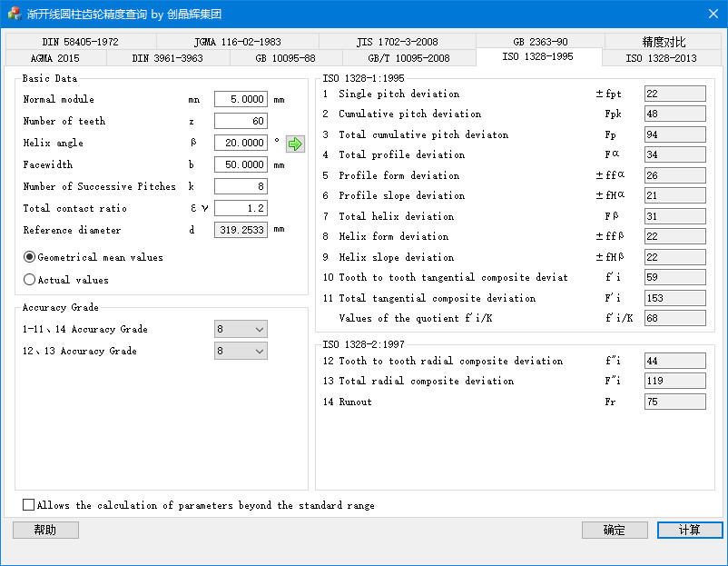Click the Normal module input field
728x566 pixels.
tap(241, 99)
